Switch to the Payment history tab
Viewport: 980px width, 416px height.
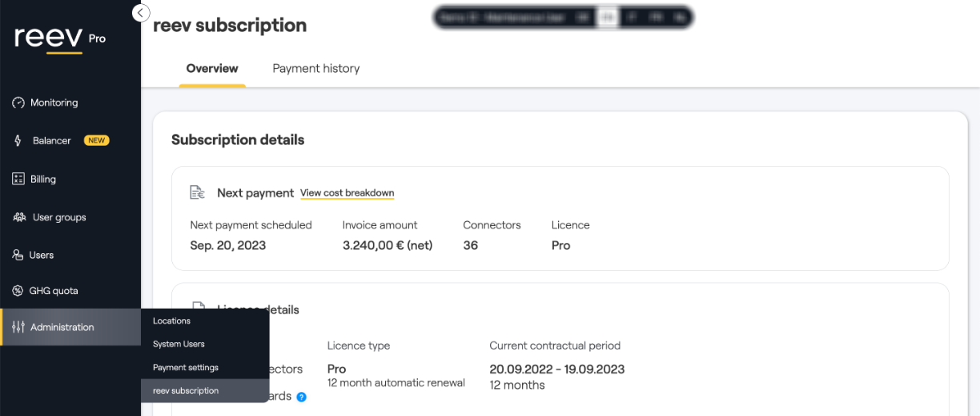[316, 68]
